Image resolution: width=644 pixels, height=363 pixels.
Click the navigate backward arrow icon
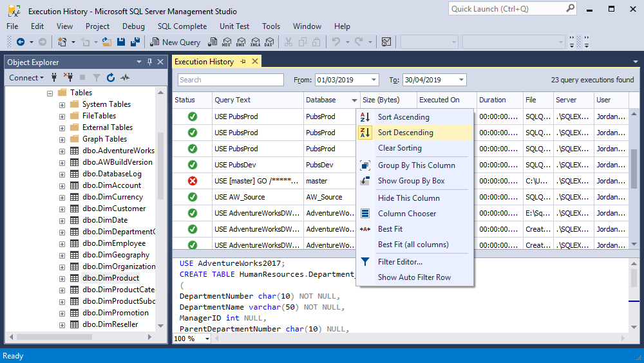click(20, 42)
